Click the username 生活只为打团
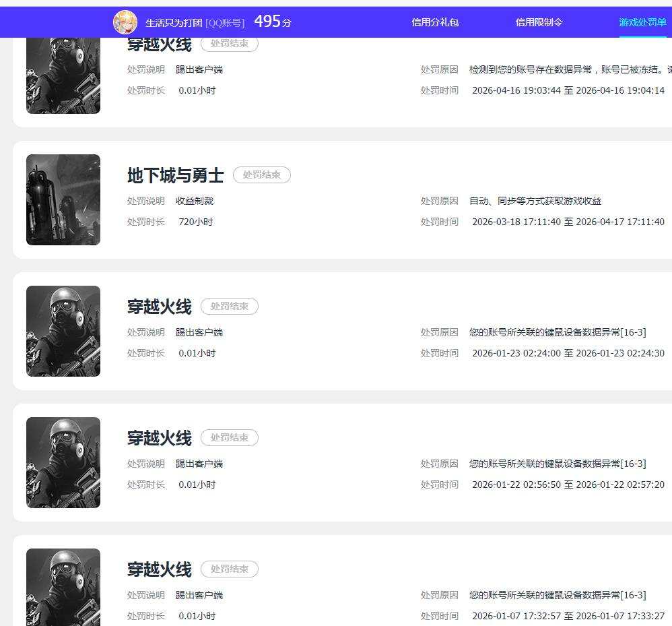672x626 pixels. (174, 23)
